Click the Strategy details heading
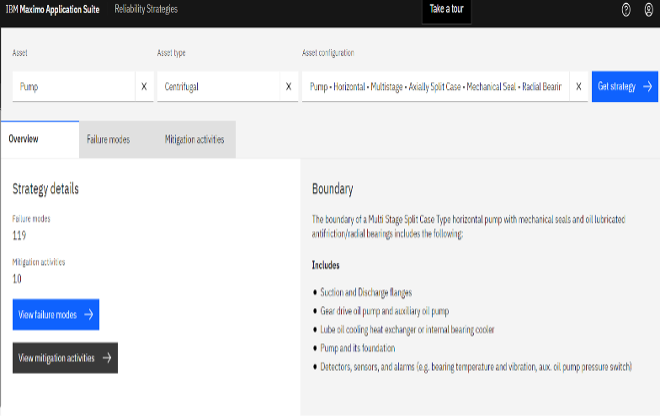 pos(45,189)
